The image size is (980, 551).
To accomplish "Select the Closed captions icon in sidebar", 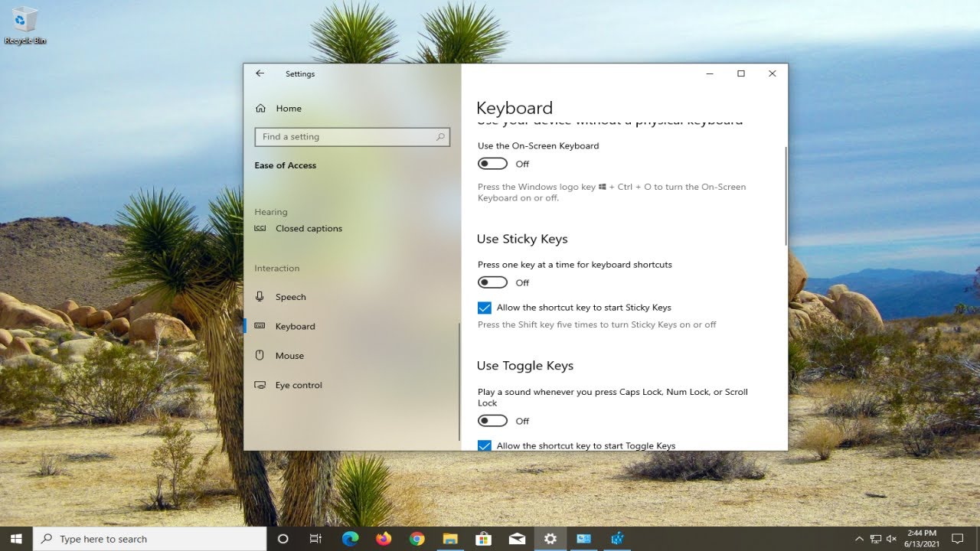I will [260, 228].
